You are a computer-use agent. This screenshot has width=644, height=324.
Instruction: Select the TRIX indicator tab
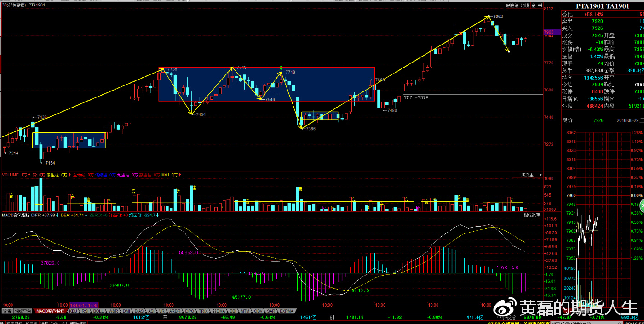click(204, 311)
